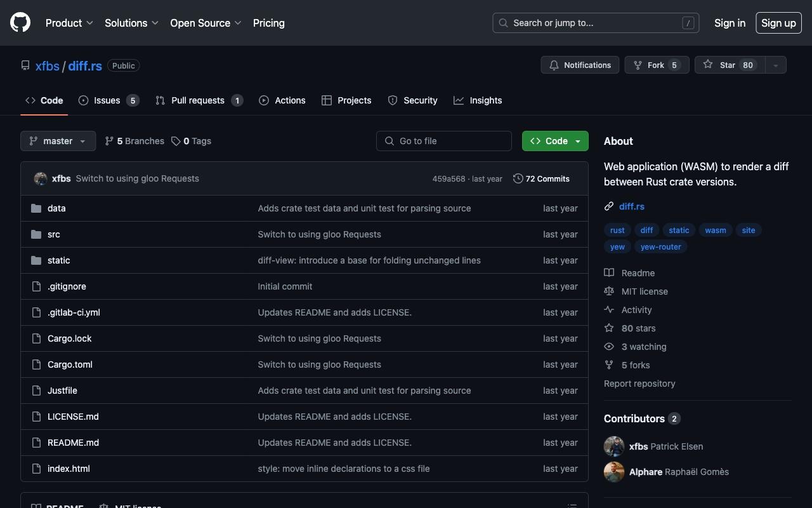Select the wasm topic tag
Viewport: 812px width, 508px height.
tap(716, 230)
